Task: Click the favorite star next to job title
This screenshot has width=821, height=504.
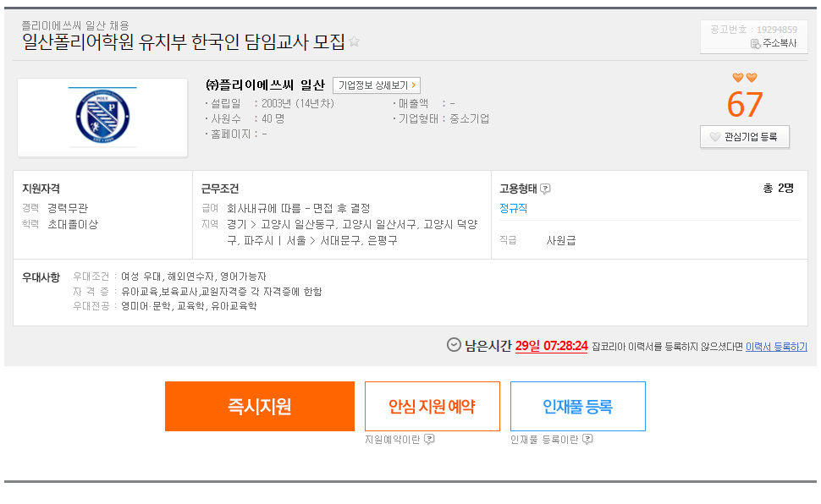Action: [354, 41]
